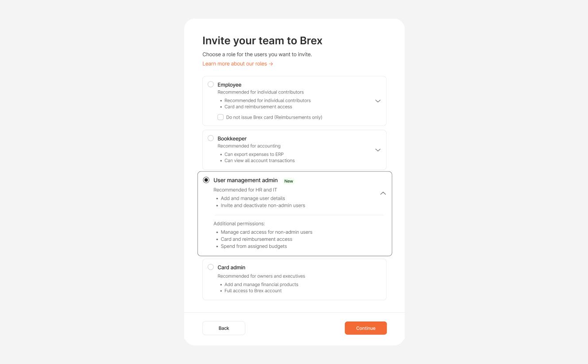Click the Continue button
Image resolution: width=588 pixels, height=364 pixels.
pyautogui.click(x=366, y=328)
